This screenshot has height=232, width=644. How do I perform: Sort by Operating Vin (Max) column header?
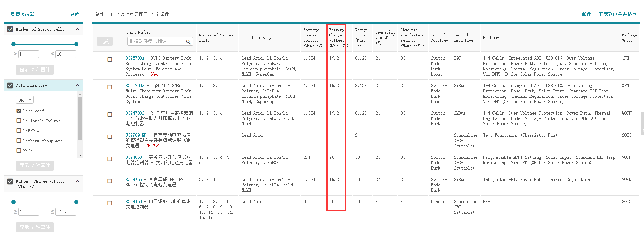coord(385,37)
